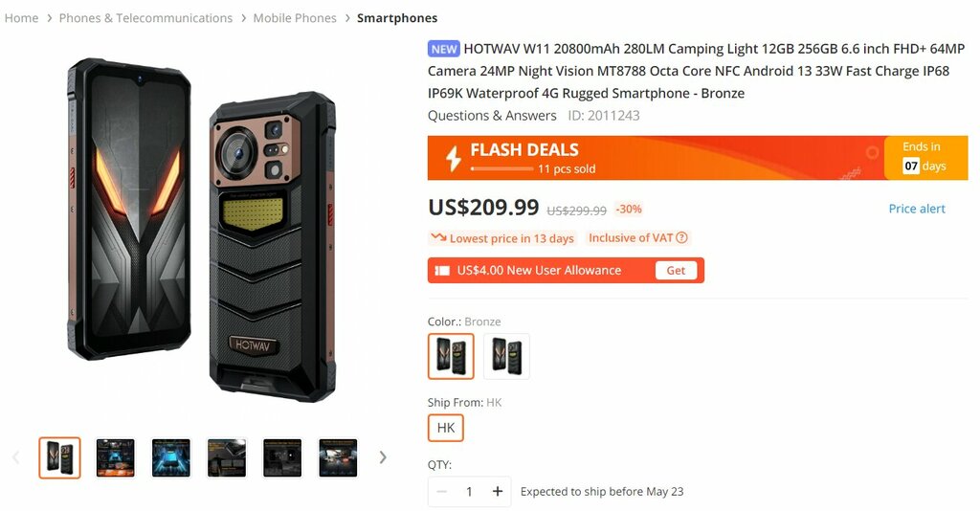Open Questions & Answers section

tap(492, 116)
